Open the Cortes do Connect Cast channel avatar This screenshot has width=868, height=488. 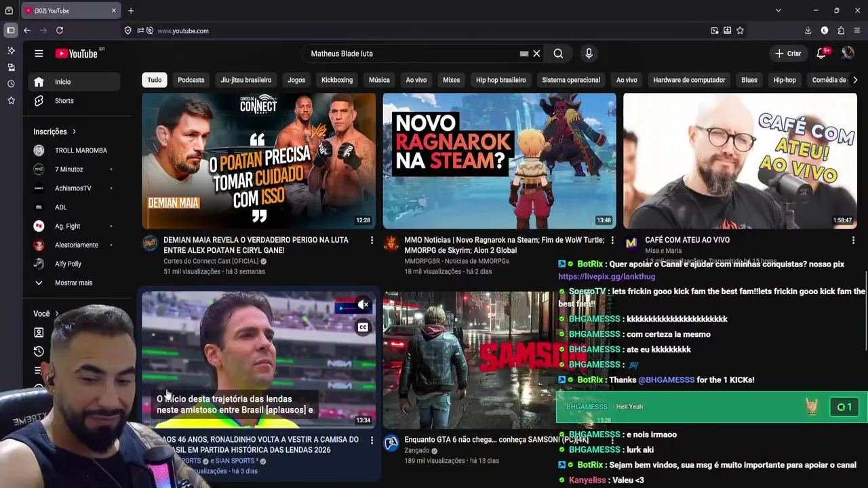coord(150,244)
